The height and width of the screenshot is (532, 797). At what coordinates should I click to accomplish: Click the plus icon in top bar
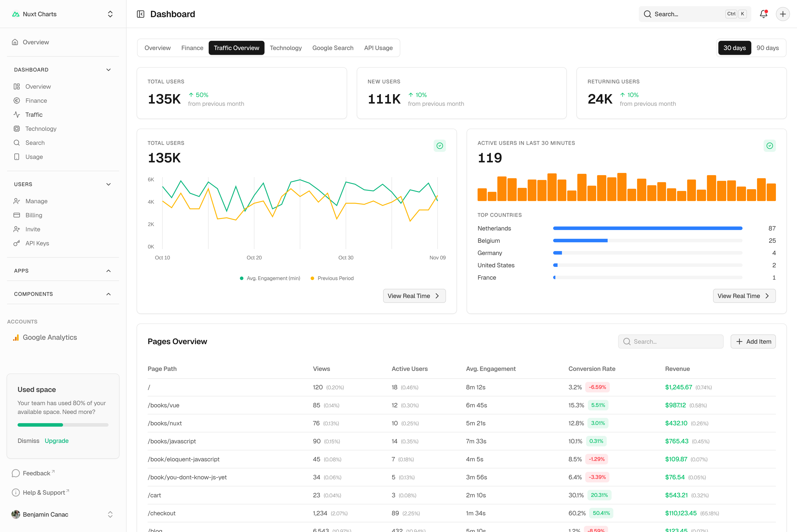click(783, 14)
